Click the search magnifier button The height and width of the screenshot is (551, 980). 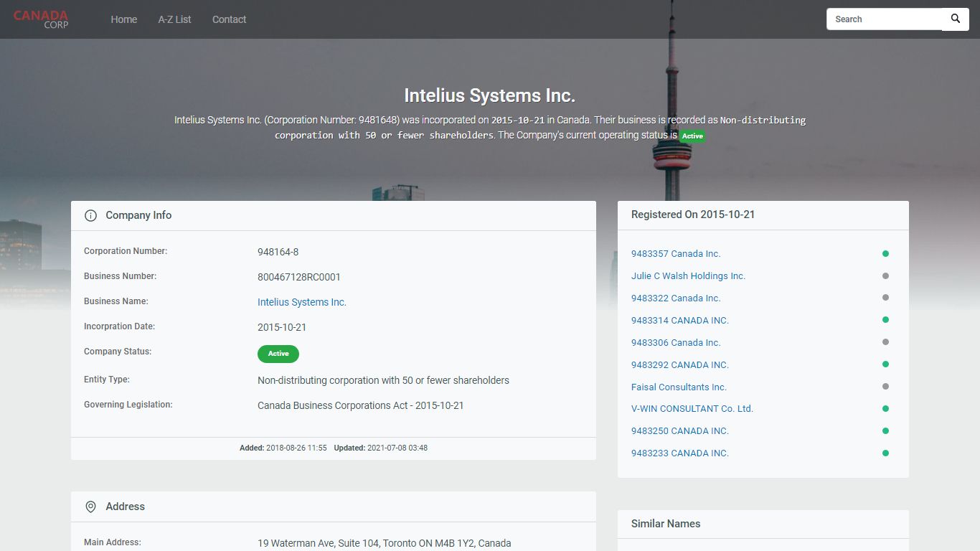coord(956,19)
